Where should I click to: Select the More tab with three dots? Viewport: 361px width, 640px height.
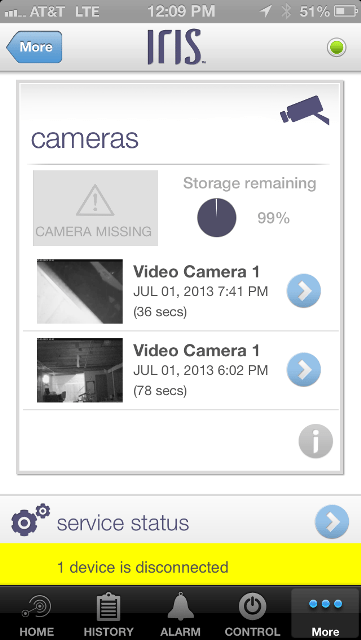325,613
